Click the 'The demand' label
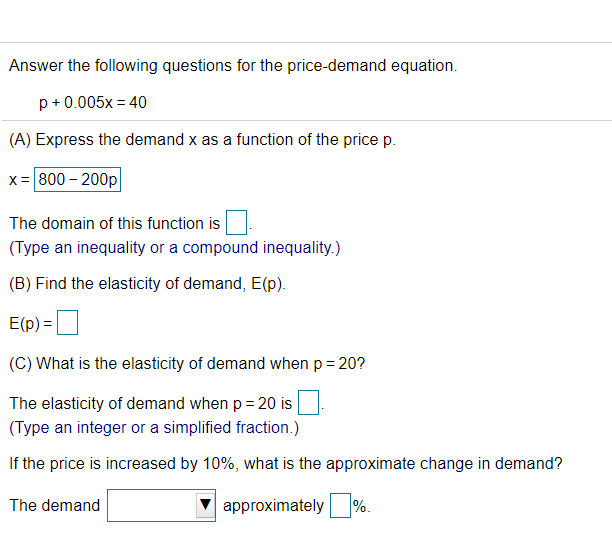The image size is (612, 550). [x=55, y=506]
